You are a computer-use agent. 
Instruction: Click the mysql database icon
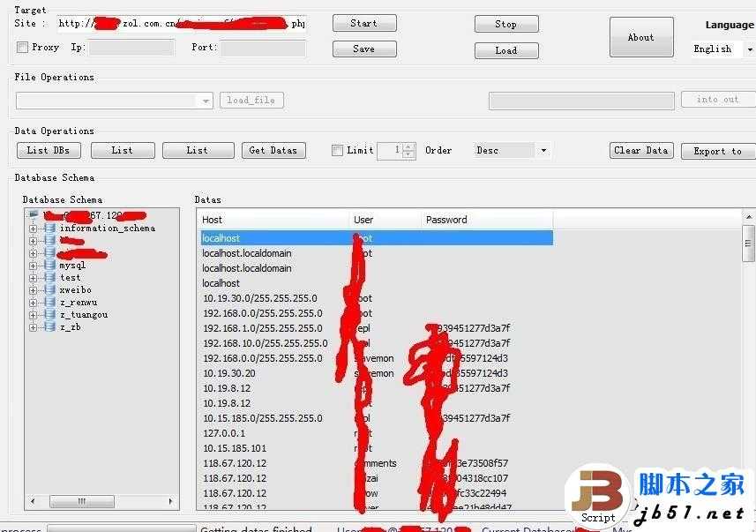[x=50, y=265]
